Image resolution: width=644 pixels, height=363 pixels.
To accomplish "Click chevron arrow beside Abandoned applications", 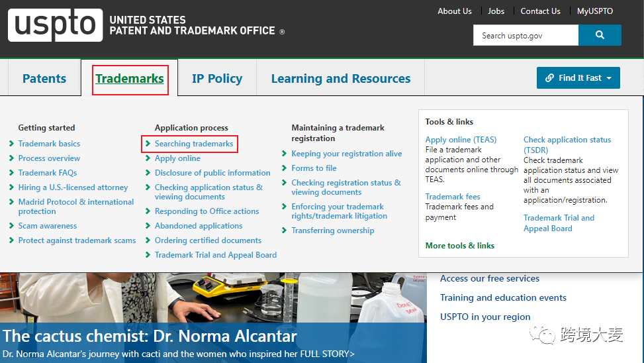I will (x=148, y=226).
